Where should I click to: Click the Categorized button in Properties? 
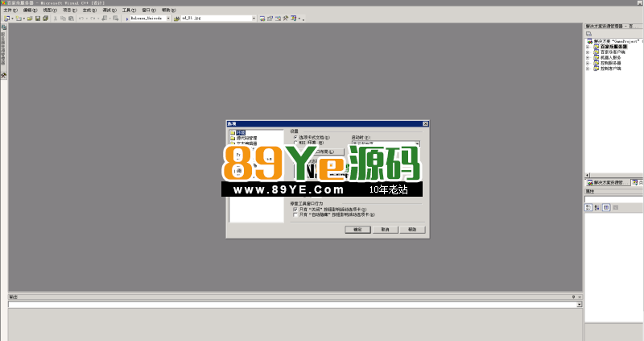coord(588,208)
